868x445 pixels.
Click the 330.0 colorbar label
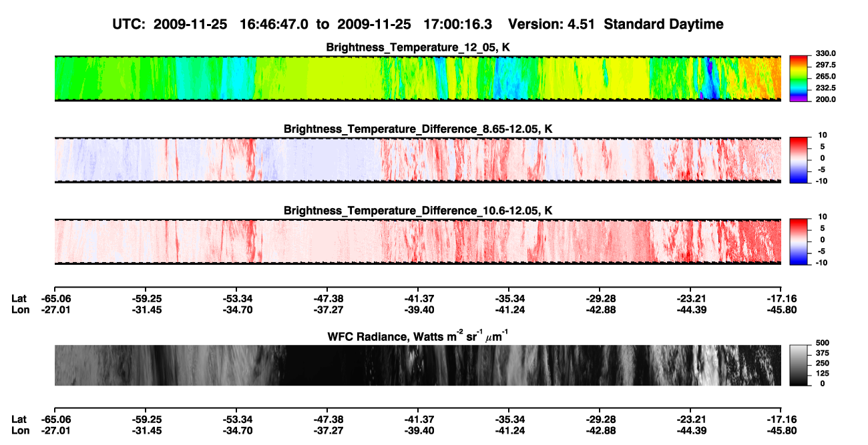825,53
